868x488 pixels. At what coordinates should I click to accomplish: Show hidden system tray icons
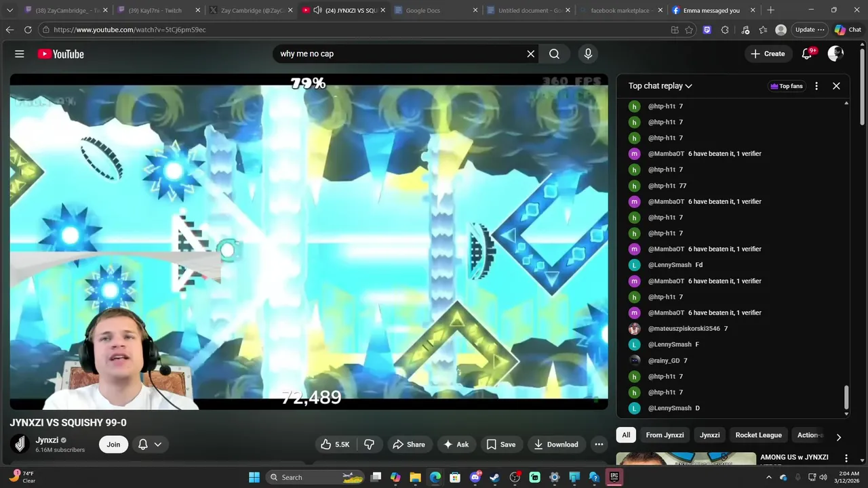point(768,477)
